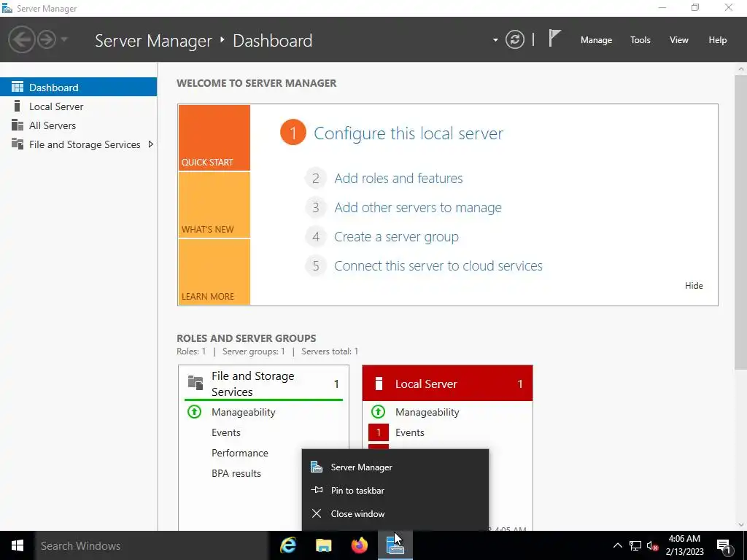Select the WHAT'S NEW tile

click(214, 205)
